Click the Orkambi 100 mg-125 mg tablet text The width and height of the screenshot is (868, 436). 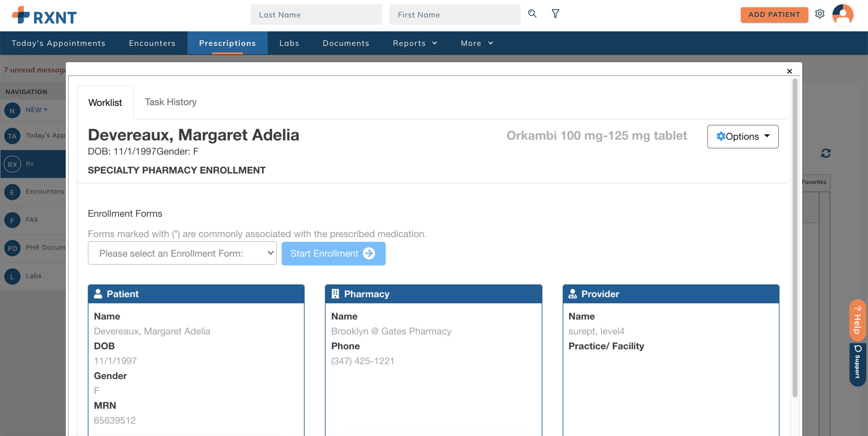pyautogui.click(x=596, y=136)
